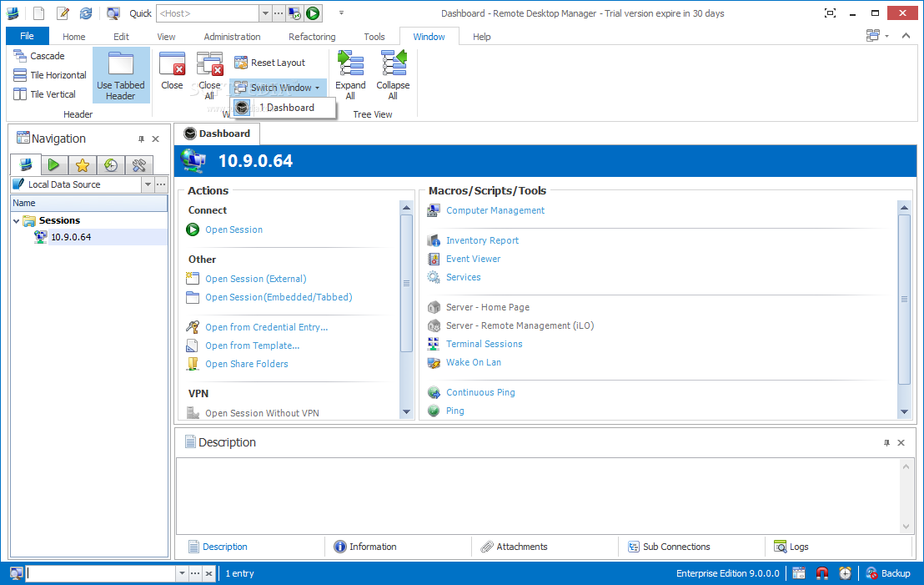The image size is (924, 585).
Task: Open Inventory Report
Action: point(482,240)
